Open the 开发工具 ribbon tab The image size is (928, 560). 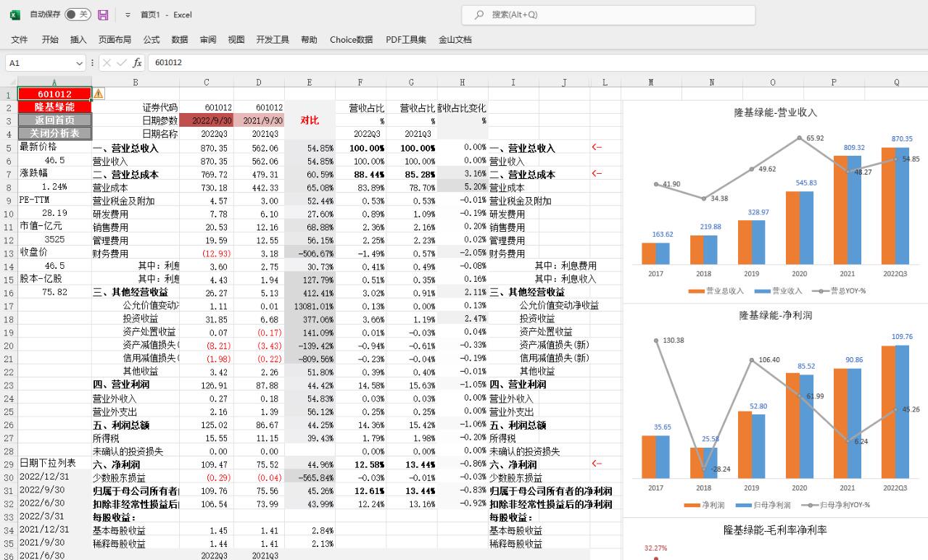pyautogui.click(x=273, y=40)
